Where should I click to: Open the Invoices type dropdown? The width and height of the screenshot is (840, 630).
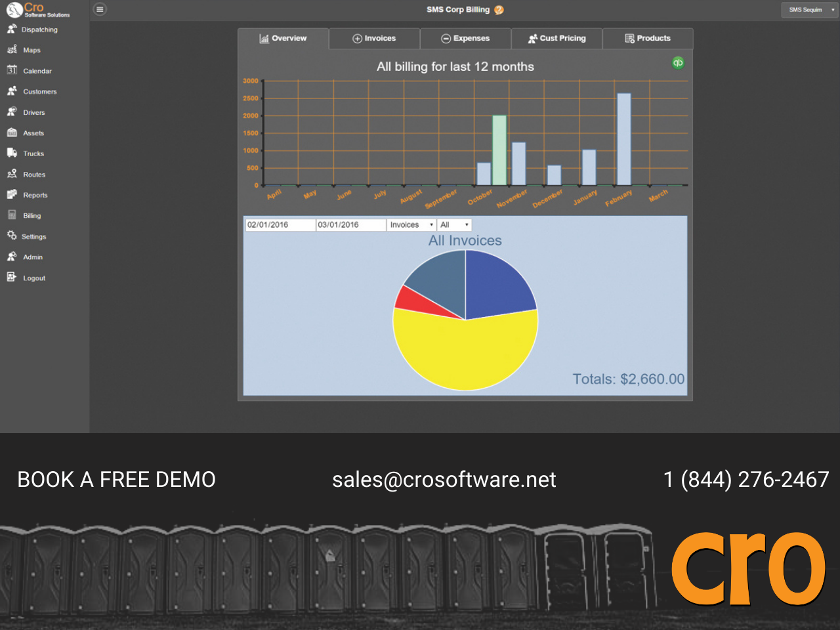pyautogui.click(x=411, y=225)
